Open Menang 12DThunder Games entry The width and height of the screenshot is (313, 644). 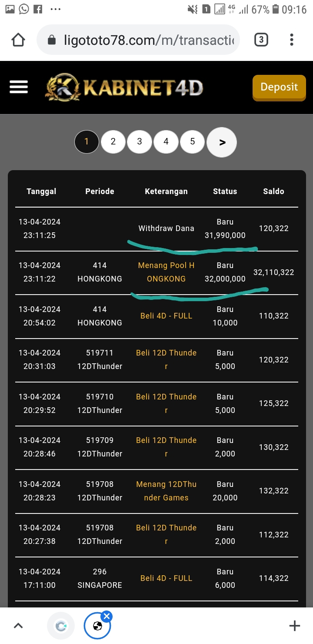point(166,491)
